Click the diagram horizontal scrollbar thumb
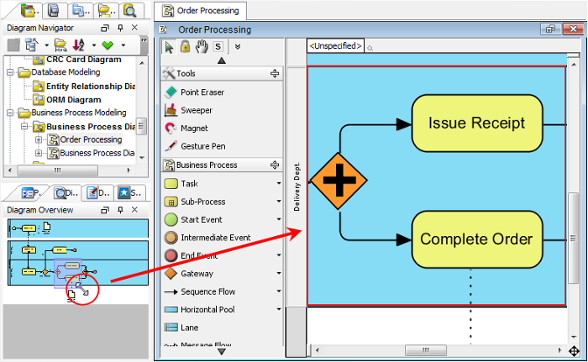Screen dimensions: 588x362 tap(426, 350)
